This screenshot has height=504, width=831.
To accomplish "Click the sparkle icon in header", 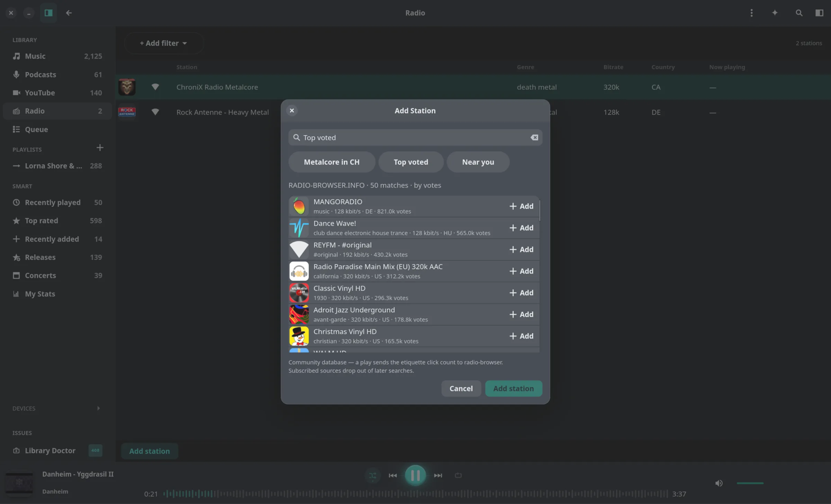I will pos(775,13).
